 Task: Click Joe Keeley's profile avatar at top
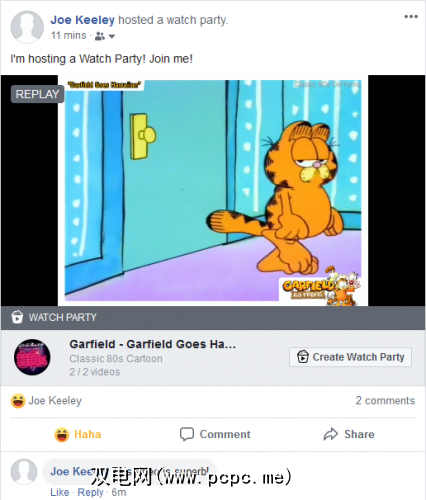coord(27,27)
